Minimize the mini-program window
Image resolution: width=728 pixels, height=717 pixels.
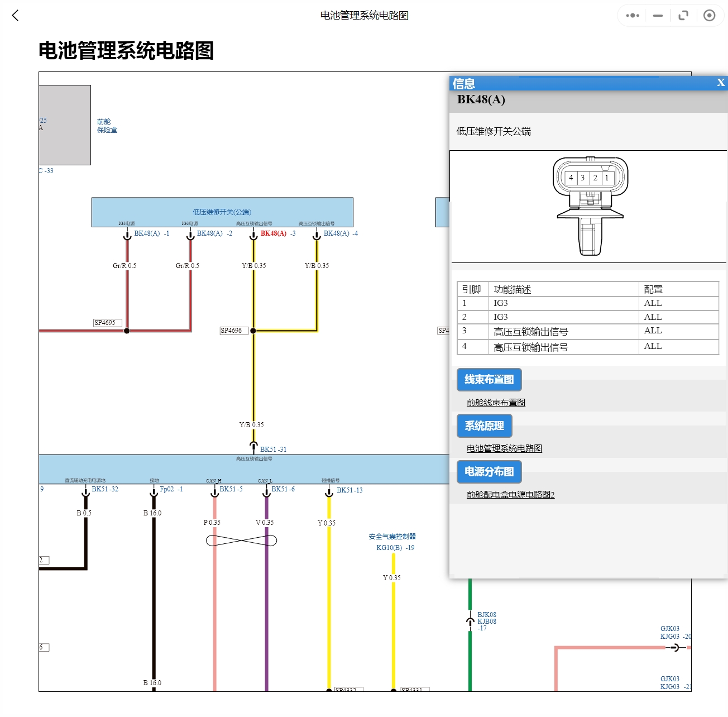click(657, 15)
